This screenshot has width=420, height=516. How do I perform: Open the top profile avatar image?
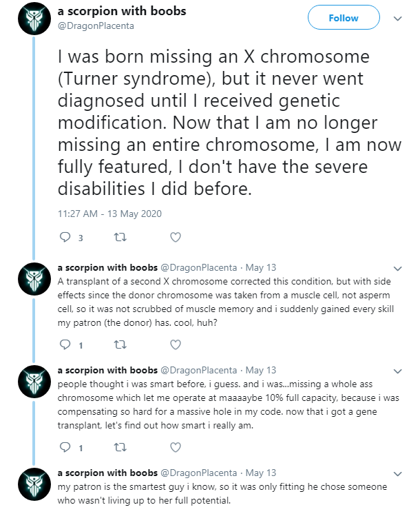[34, 19]
